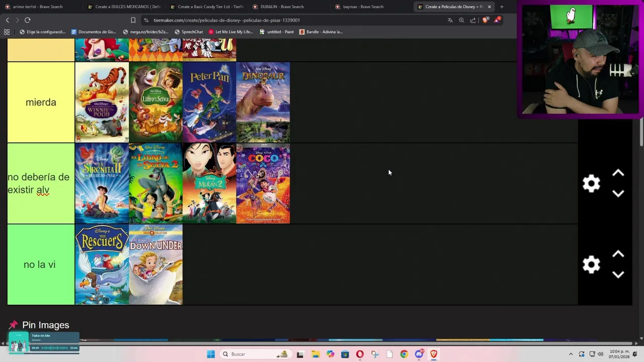Select the Libro de la Selva poster
This screenshot has height=362, width=644.
155,103
